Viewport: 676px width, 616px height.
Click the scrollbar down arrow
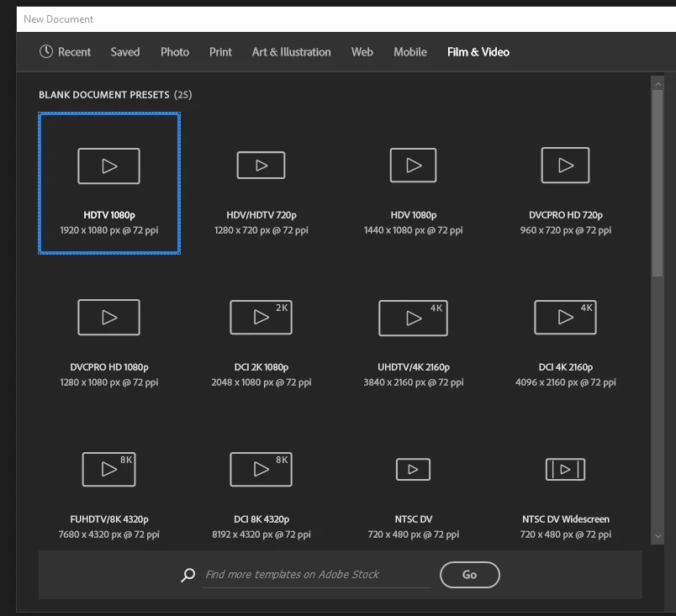pos(658,536)
